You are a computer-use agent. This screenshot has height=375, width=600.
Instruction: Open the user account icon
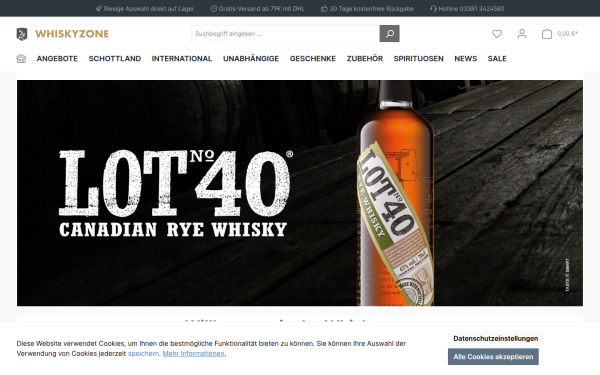(x=522, y=34)
